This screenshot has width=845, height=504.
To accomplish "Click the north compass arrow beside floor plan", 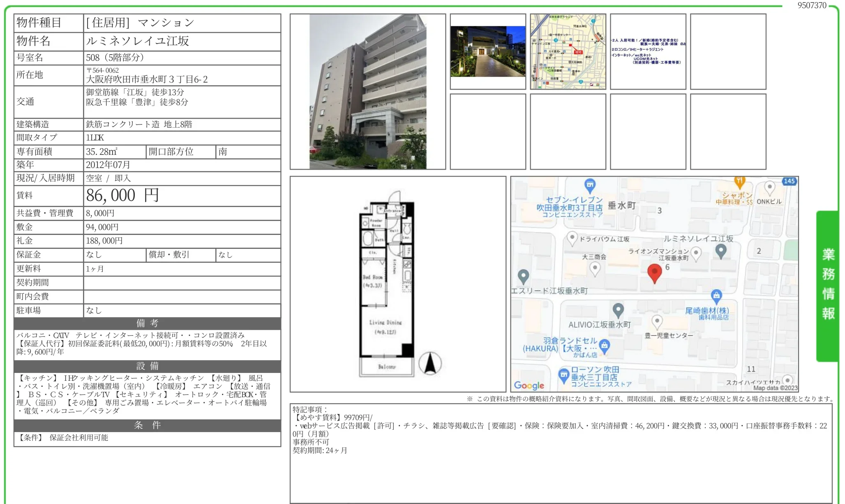I will point(430,364).
